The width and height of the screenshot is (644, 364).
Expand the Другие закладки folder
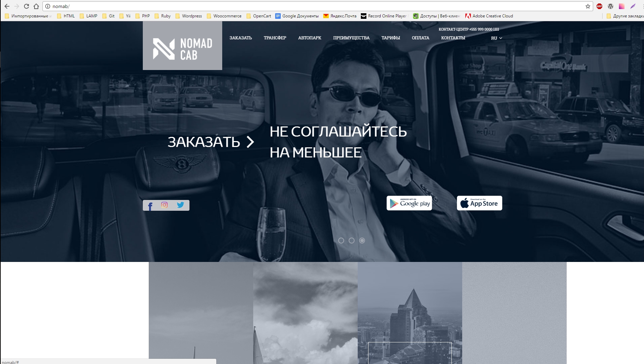(625, 16)
